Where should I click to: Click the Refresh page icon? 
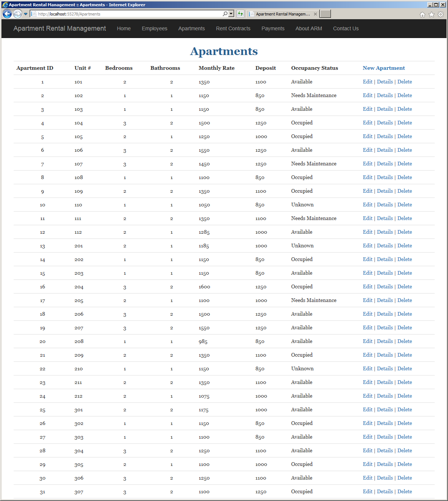click(240, 14)
